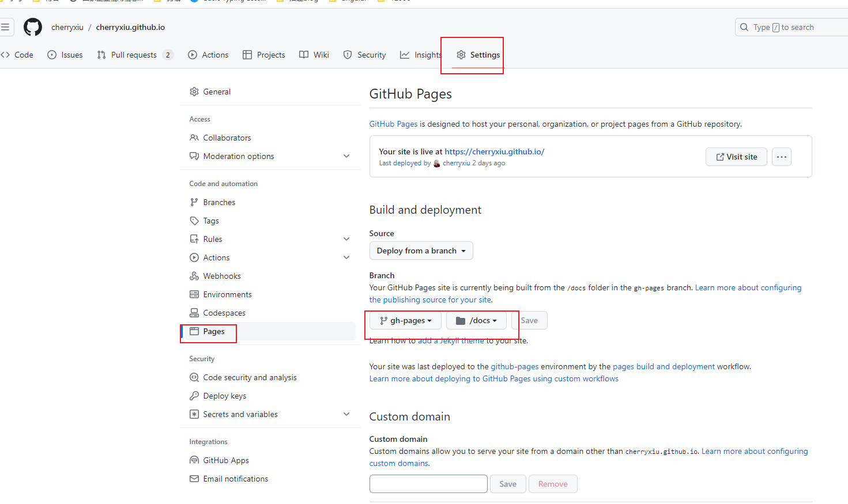Open the https://cherryxiu.github.io/ link
The image size is (848, 504).
point(495,151)
